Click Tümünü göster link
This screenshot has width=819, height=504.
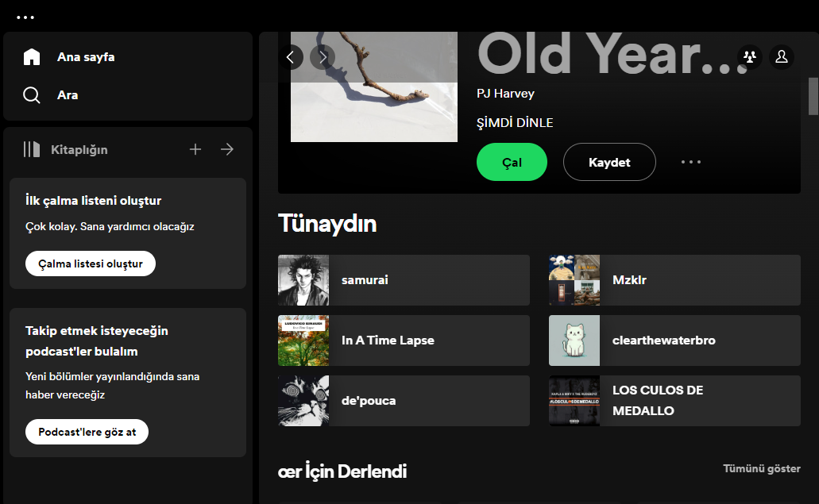[x=762, y=468]
